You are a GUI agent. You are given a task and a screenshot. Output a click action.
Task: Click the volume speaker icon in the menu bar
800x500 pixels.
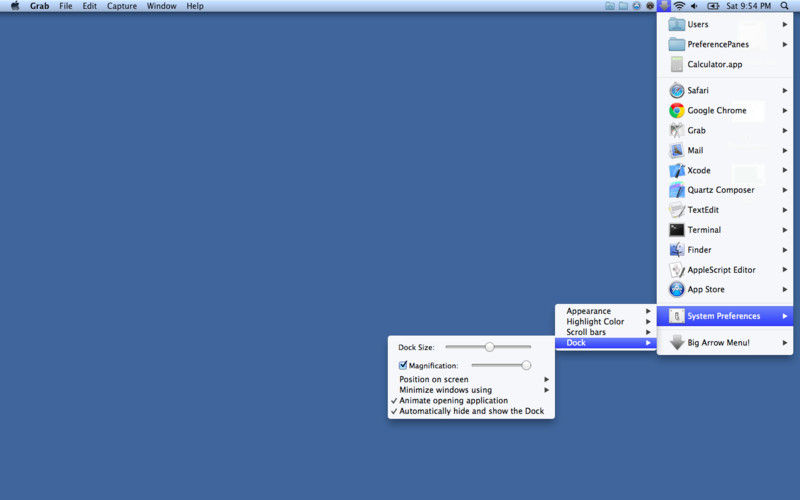pyautogui.click(x=694, y=6)
